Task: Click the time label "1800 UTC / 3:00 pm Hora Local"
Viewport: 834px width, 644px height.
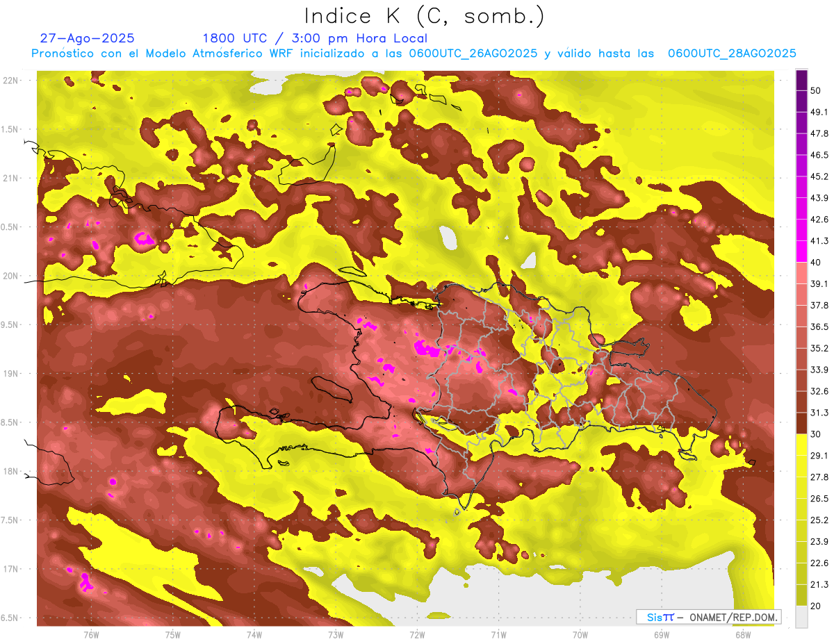Action: pyautogui.click(x=315, y=38)
